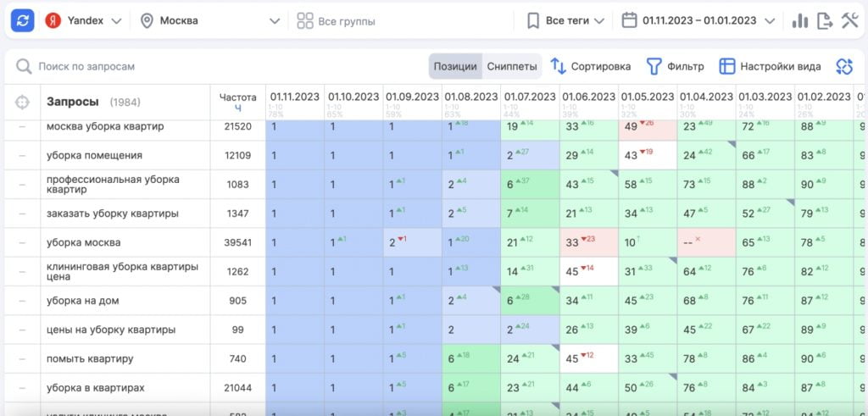The image size is (868, 416).
Task: Select the row marker for помыть квартиру
Action: [22, 358]
